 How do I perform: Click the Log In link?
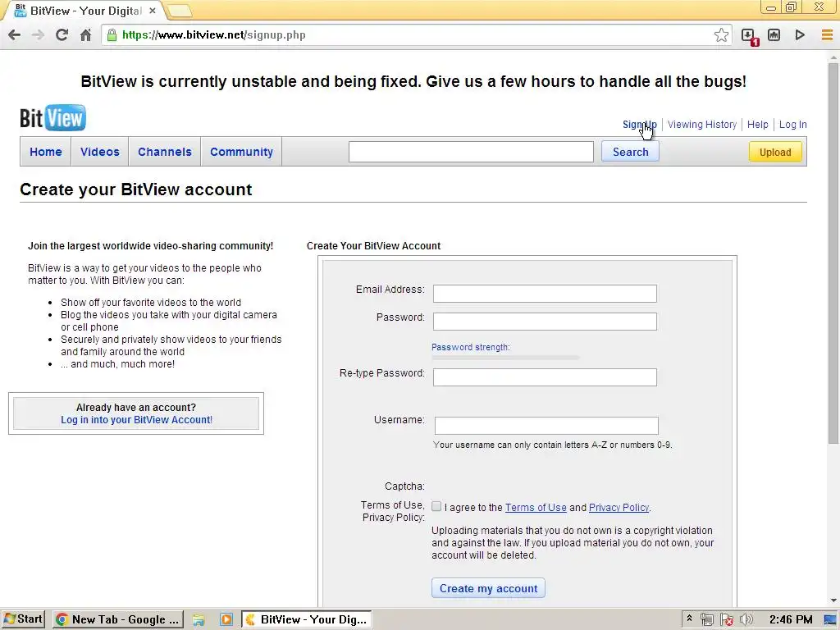[792, 125]
